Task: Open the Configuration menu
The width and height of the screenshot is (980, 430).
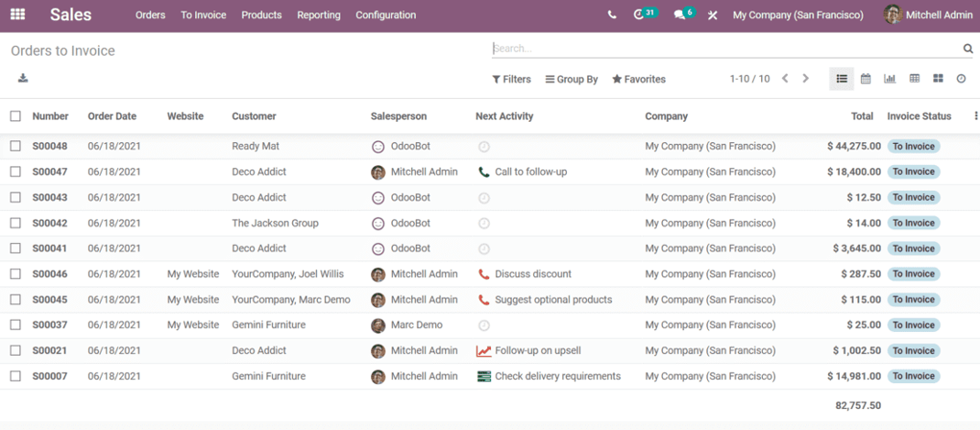Action: (386, 16)
